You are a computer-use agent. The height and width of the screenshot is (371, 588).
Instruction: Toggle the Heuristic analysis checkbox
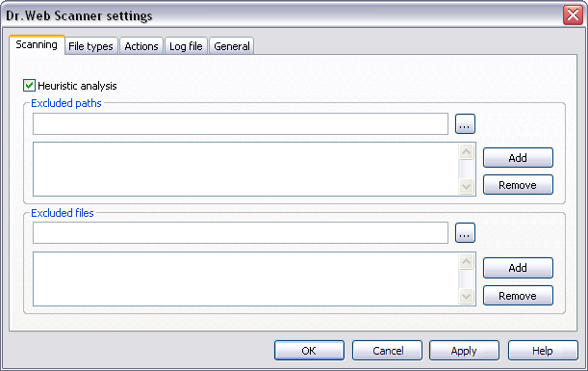coord(29,86)
